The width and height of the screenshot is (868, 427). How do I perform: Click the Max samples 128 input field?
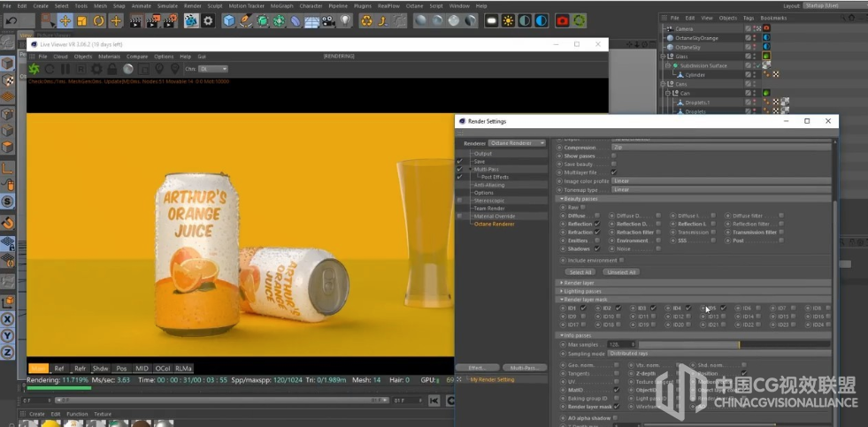click(x=621, y=345)
